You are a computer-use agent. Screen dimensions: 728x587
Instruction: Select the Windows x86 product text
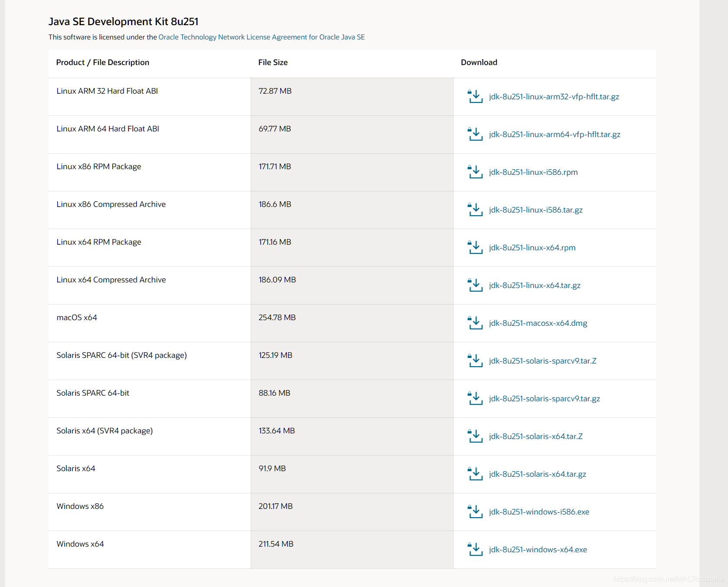coord(80,506)
